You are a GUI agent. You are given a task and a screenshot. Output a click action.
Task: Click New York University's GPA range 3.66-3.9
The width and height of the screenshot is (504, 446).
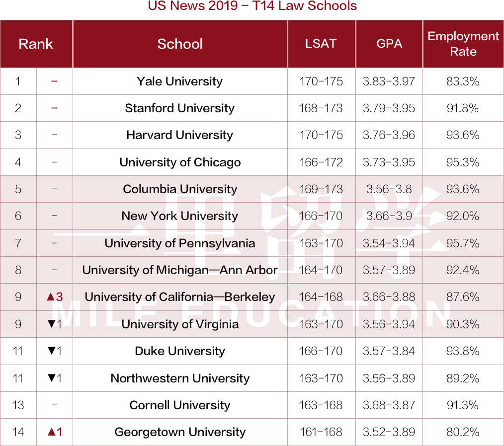[x=389, y=216]
